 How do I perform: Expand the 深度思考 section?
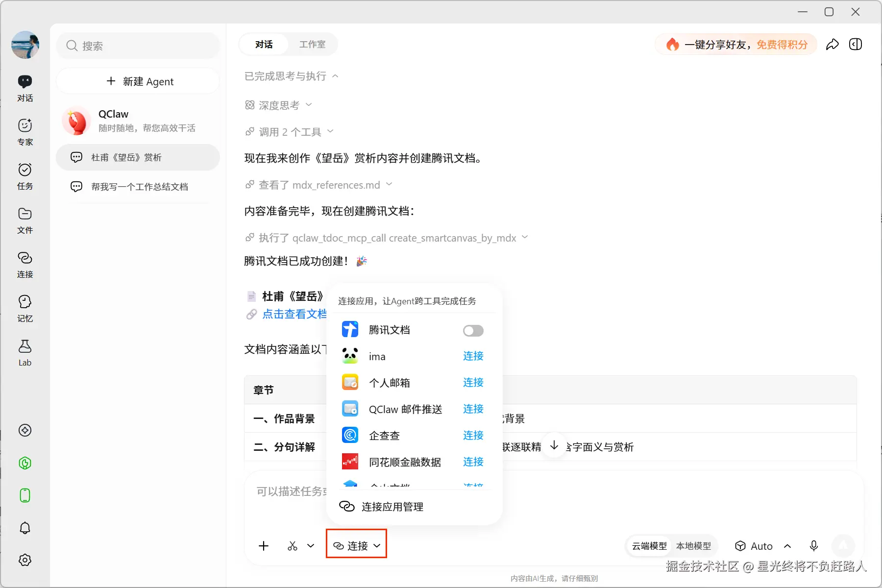(278, 105)
